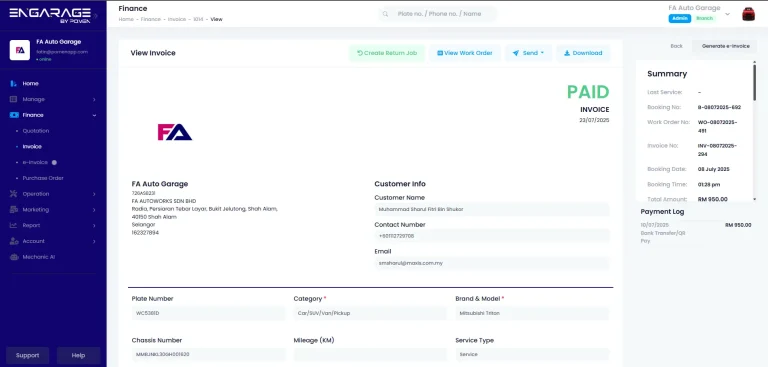Click the Back button
This screenshot has height=367, width=768.
(x=676, y=46)
